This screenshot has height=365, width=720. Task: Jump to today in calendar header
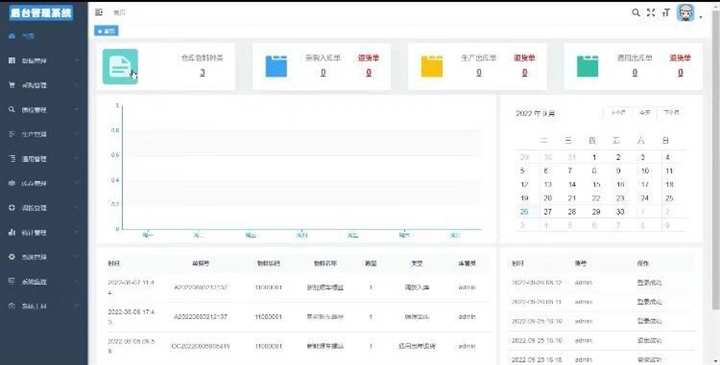645,112
